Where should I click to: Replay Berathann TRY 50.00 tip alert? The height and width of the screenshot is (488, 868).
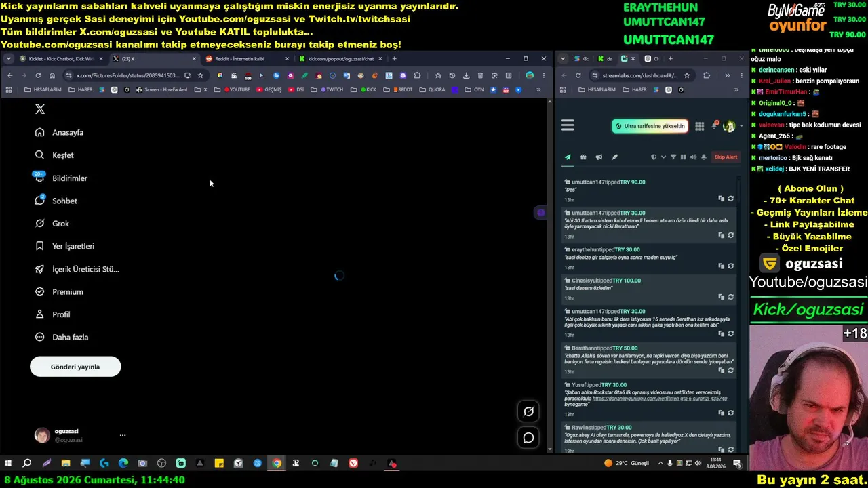tap(731, 371)
